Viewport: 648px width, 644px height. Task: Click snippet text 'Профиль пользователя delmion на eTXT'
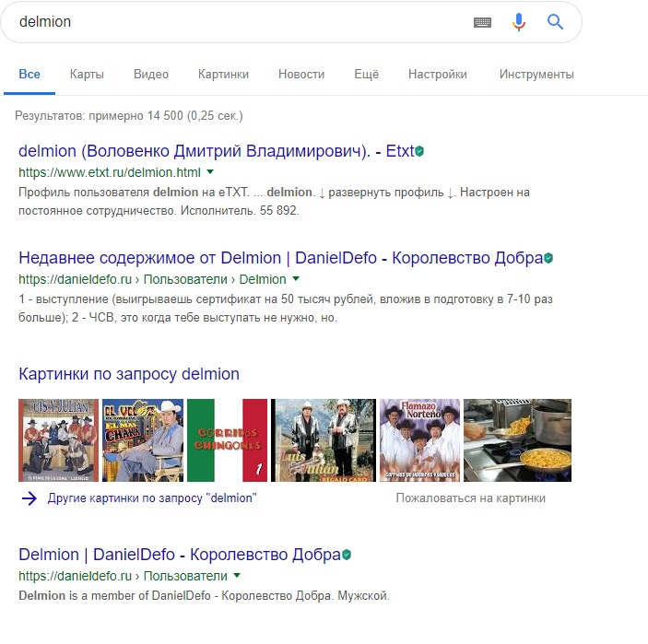(134, 193)
